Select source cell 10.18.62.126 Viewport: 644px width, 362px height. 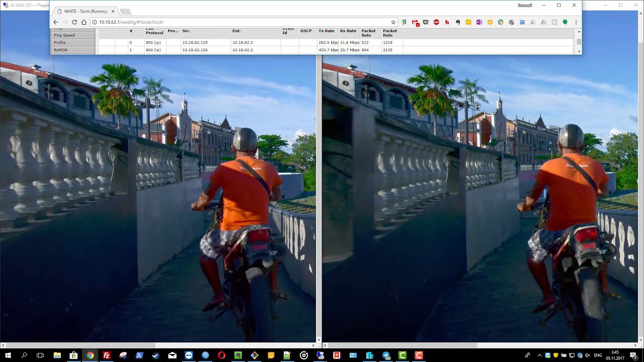point(205,50)
